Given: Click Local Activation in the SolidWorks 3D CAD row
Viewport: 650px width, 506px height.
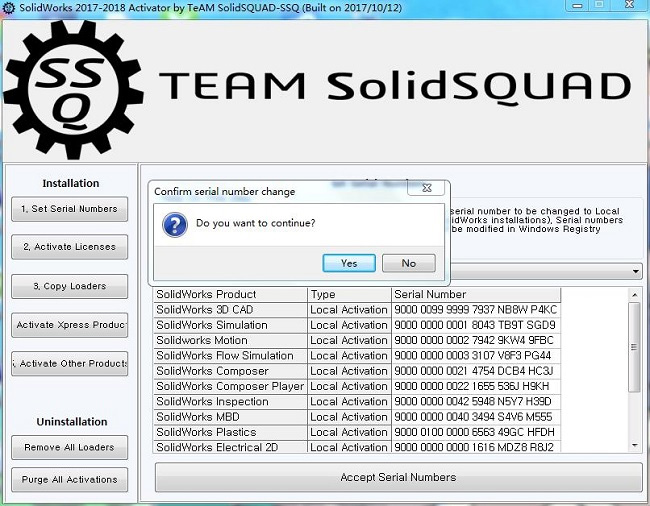Looking at the screenshot, I should point(349,310).
